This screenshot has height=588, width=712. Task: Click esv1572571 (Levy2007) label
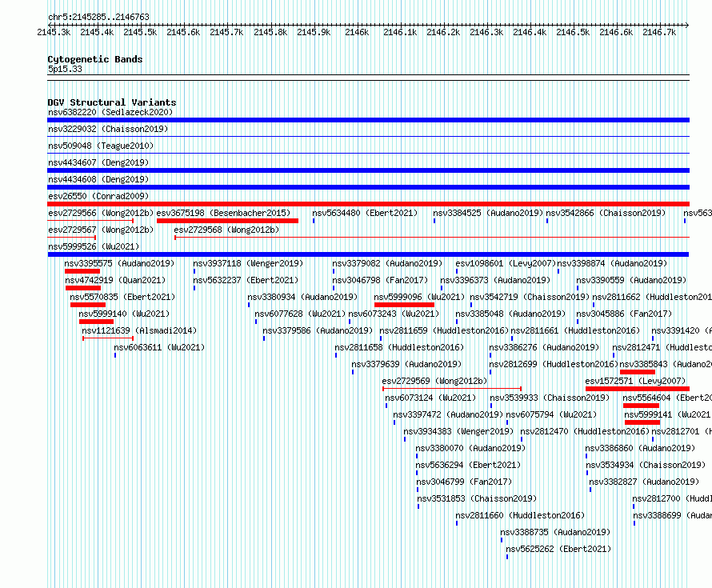coord(636,381)
